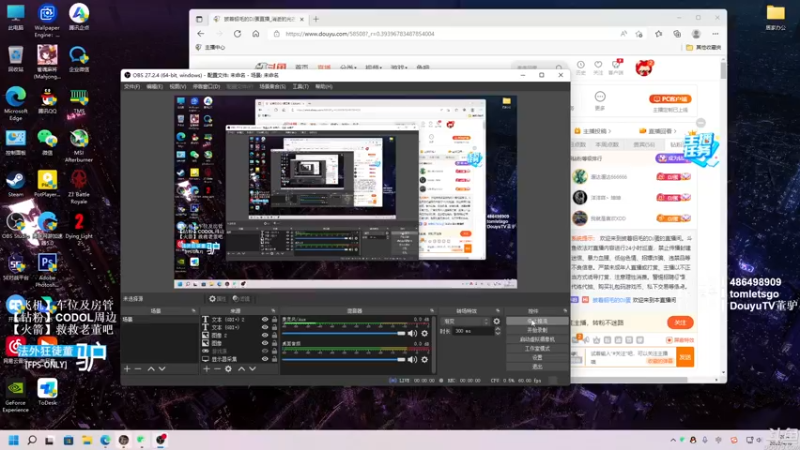Add a new source with plus icon

[x=207, y=368]
